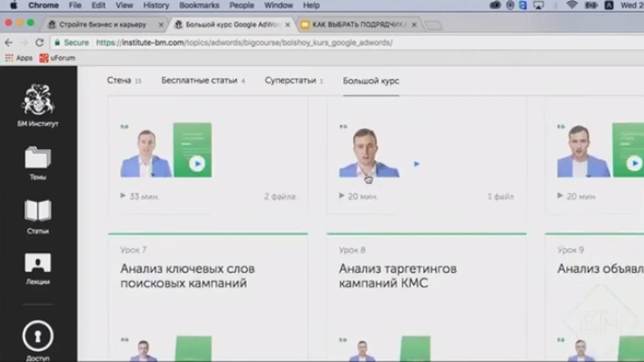
Task: Open the Window menu
Action: point(279,5)
